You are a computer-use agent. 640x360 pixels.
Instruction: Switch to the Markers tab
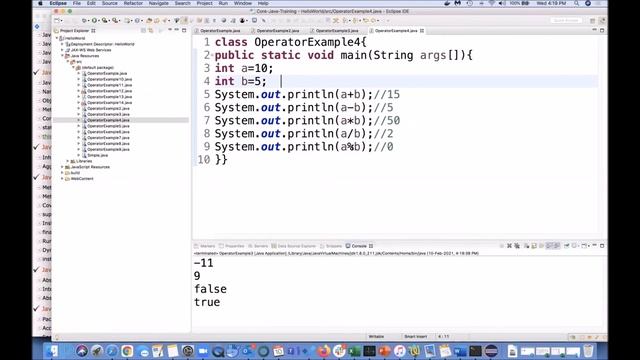204,246
